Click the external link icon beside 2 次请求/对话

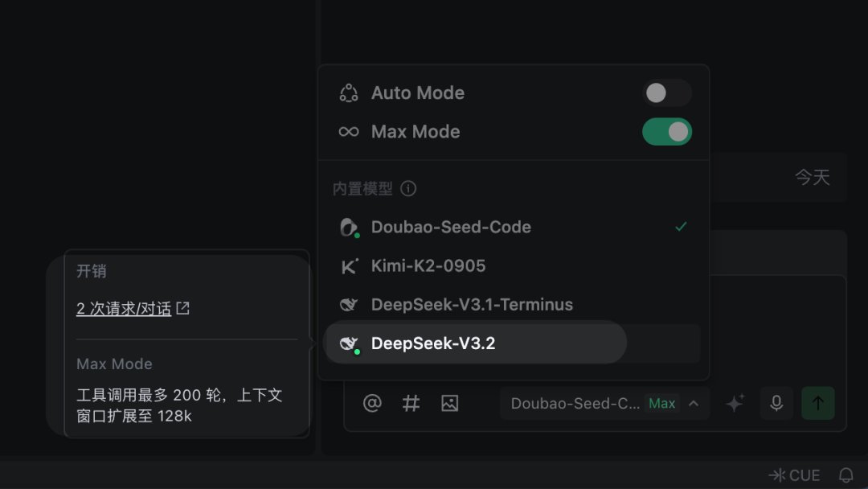click(x=183, y=308)
